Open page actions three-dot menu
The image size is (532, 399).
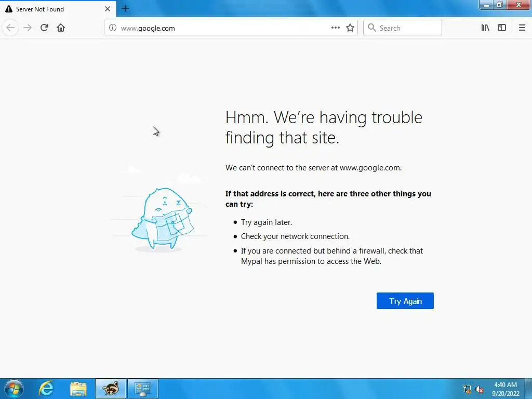(335, 28)
